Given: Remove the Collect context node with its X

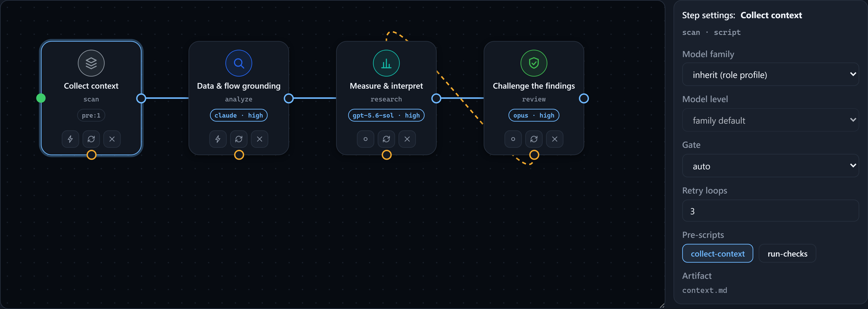Looking at the screenshot, I should pos(112,139).
